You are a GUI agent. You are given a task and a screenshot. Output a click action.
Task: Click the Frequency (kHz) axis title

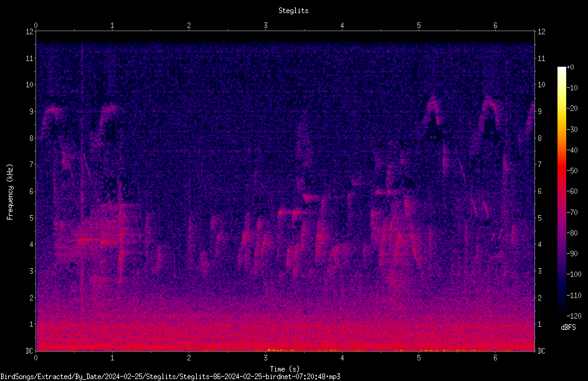10,192
